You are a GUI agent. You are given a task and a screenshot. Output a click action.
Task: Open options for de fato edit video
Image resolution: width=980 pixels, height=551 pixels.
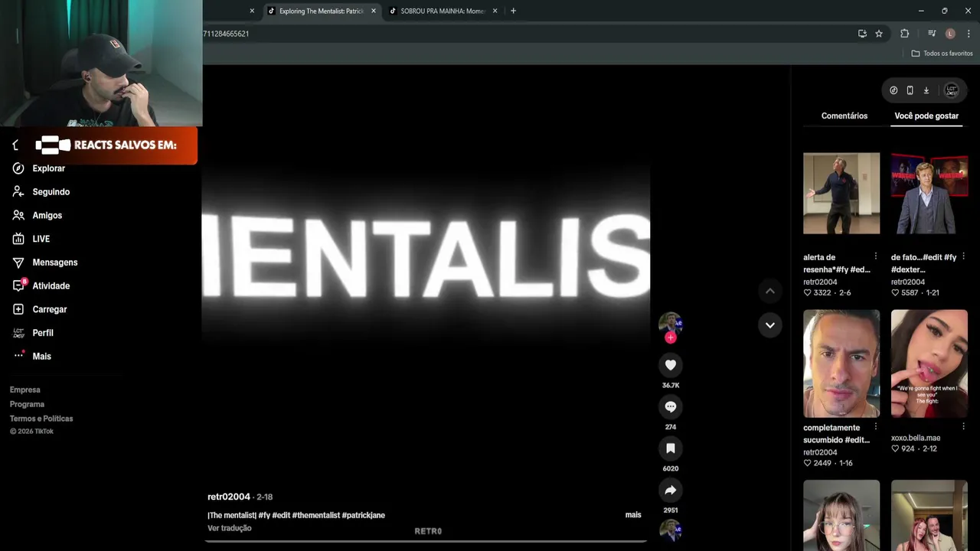(963, 256)
